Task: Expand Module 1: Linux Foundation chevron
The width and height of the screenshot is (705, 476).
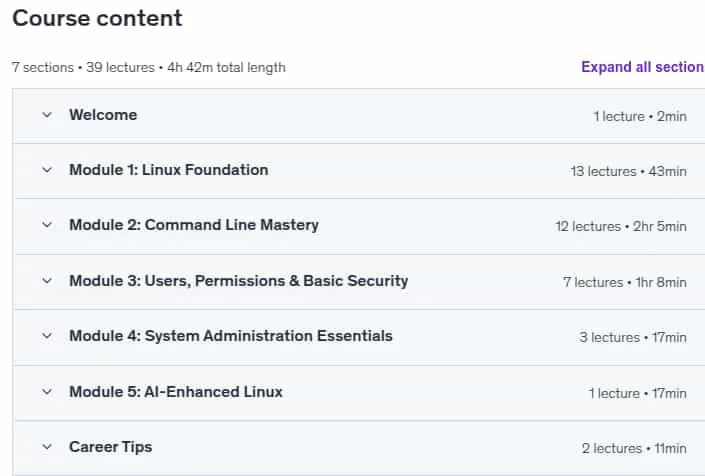Action: (x=47, y=170)
